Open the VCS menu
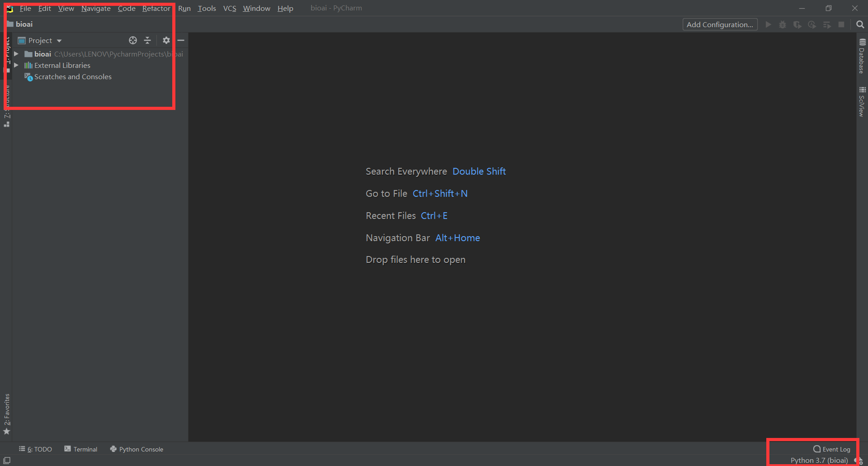The height and width of the screenshot is (466, 868). [x=230, y=8]
